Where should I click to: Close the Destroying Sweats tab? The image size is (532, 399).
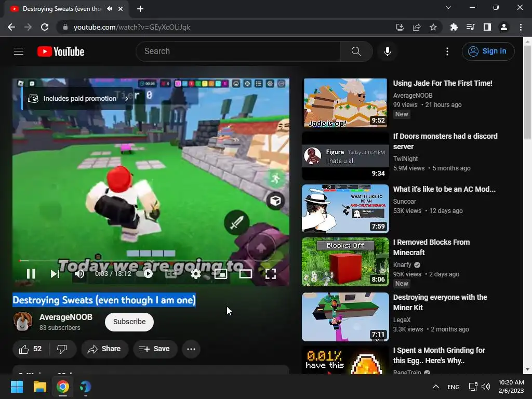pos(121,9)
